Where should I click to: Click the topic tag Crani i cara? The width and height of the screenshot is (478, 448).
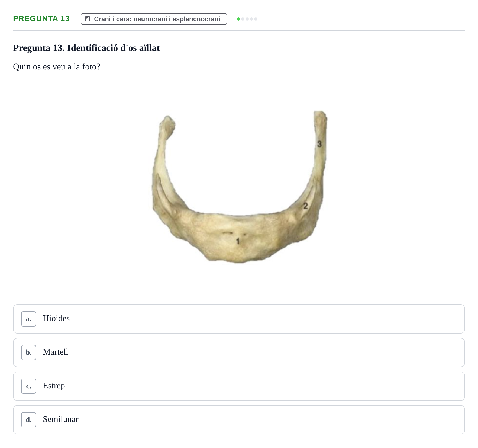(154, 19)
